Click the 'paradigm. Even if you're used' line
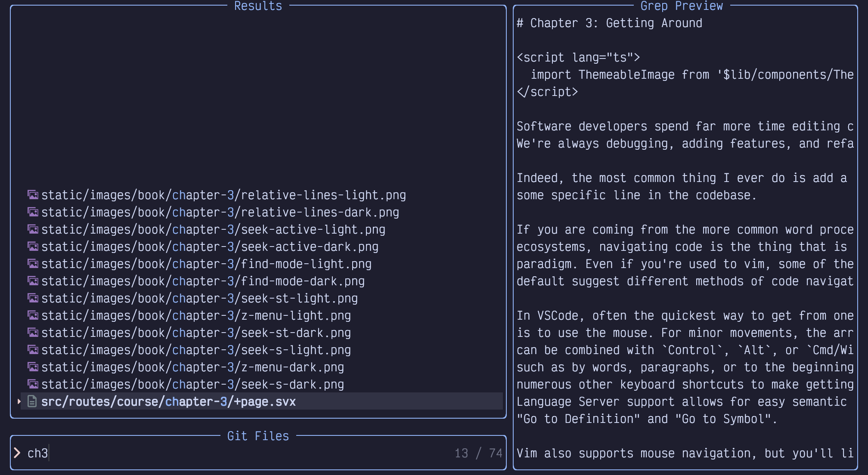Screen dimensions: 868x475 click(x=685, y=264)
